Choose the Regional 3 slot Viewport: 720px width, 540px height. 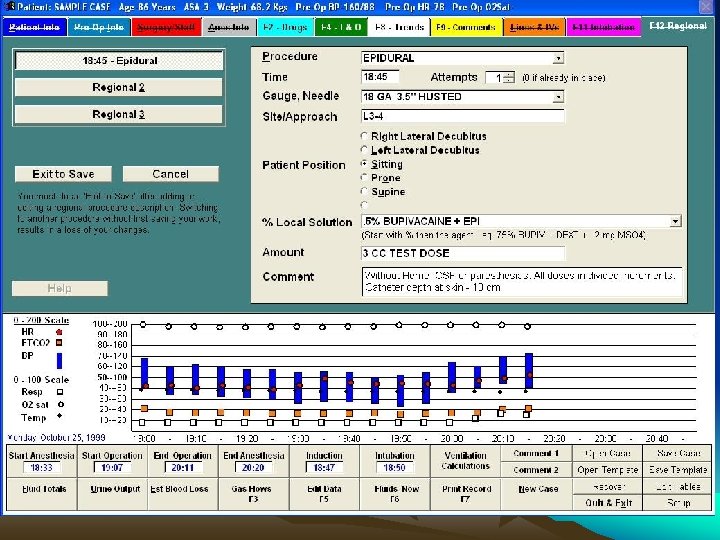(x=119, y=114)
